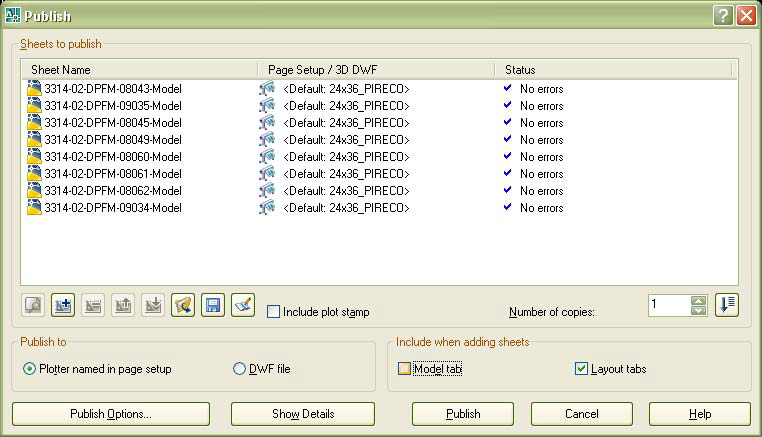Open the Load Sheet List icon

183,305
